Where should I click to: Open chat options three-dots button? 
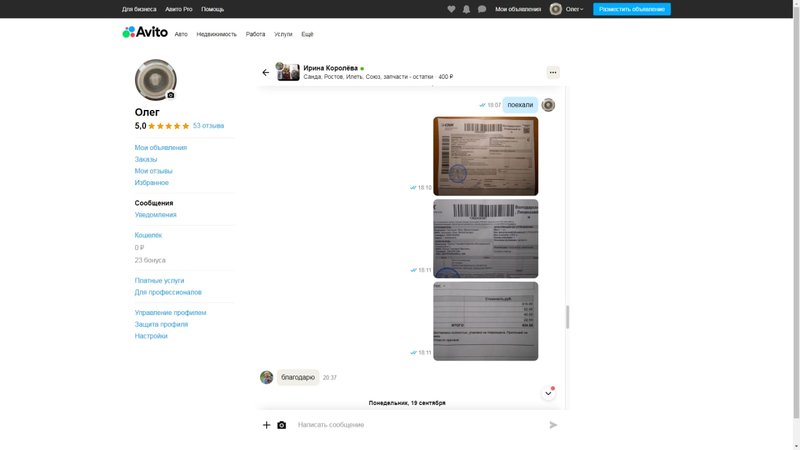point(553,72)
